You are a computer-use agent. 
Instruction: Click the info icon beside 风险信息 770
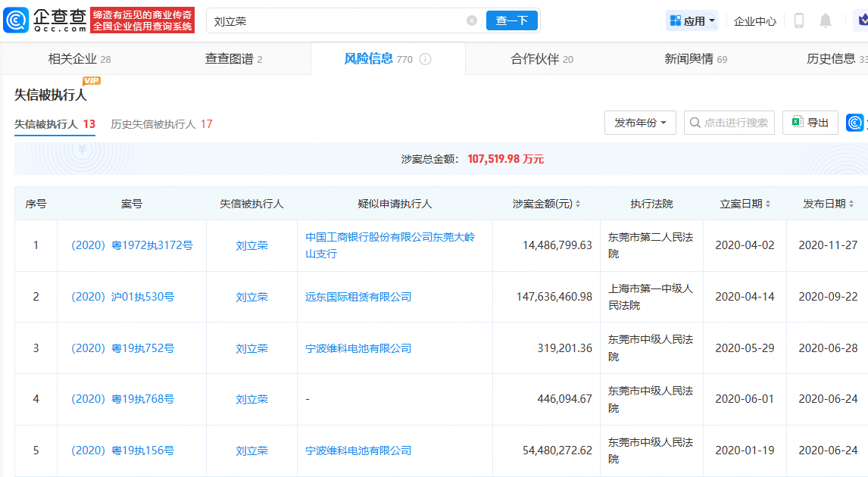coord(425,59)
